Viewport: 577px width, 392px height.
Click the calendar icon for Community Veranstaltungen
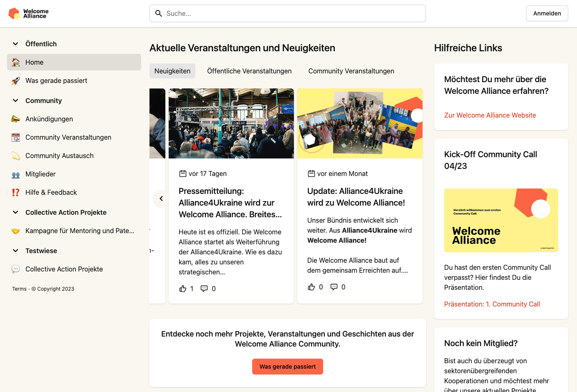pyautogui.click(x=15, y=137)
